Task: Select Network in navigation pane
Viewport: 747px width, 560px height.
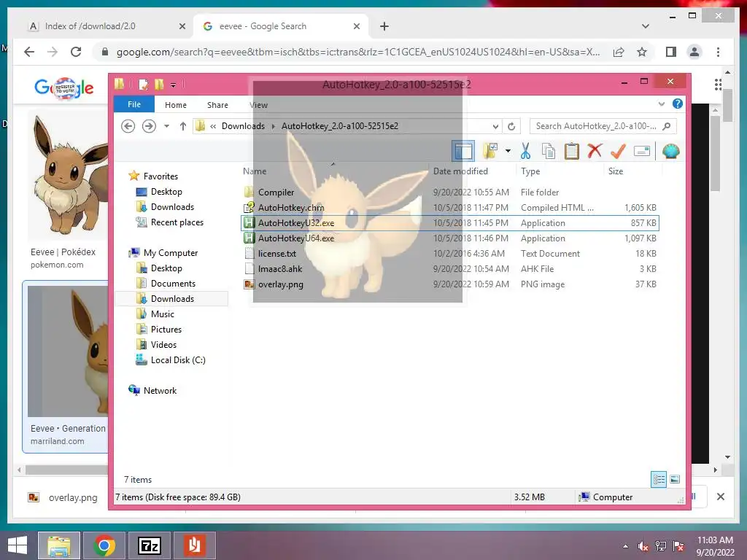Action: (x=160, y=391)
